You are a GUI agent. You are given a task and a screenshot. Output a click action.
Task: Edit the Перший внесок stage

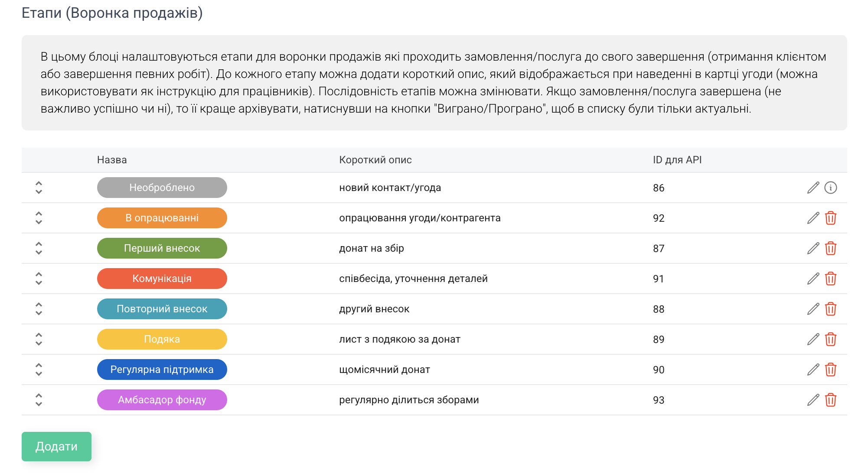813,248
